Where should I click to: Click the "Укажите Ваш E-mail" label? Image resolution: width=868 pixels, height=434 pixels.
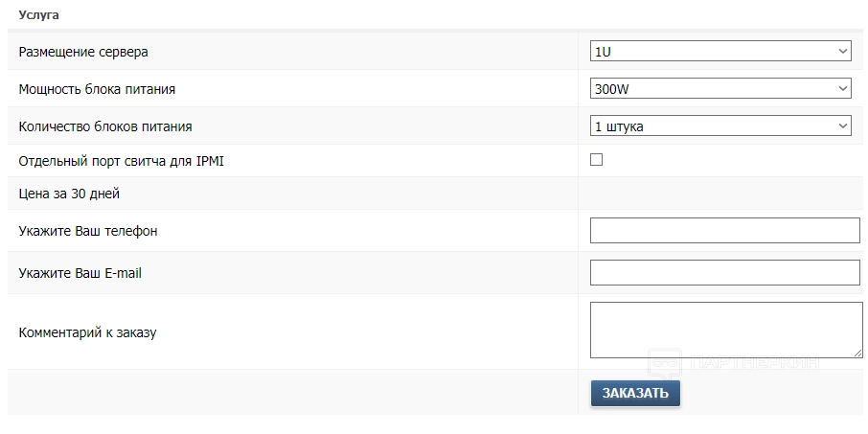(80, 273)
